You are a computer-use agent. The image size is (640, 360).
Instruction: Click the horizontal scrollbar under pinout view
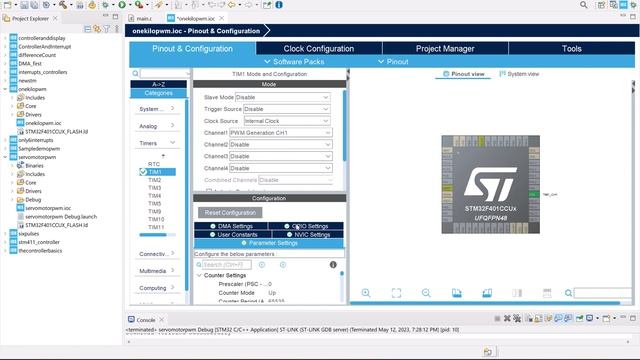[x=485, y=303]
